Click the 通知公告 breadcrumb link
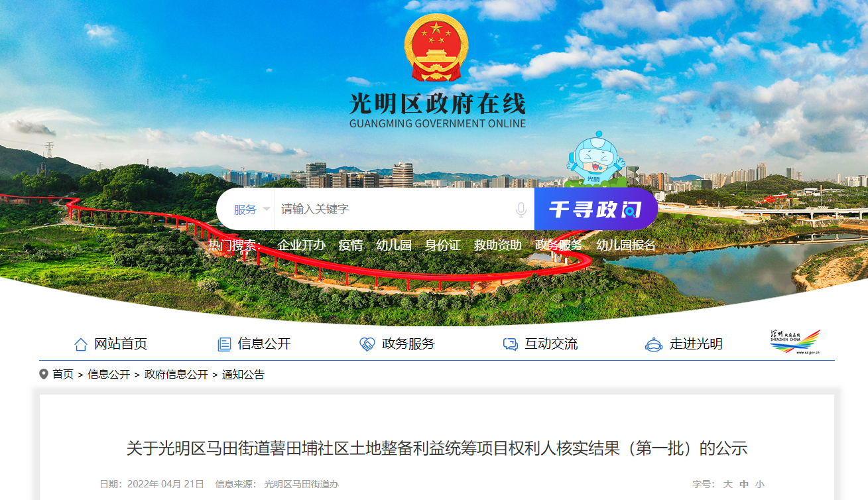 pos(243,375)
